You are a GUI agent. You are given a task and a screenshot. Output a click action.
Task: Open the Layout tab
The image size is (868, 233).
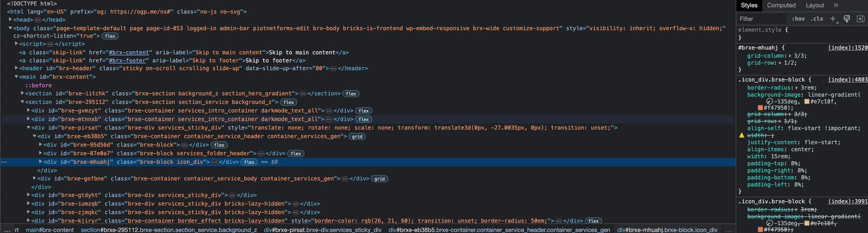(815, 5)
